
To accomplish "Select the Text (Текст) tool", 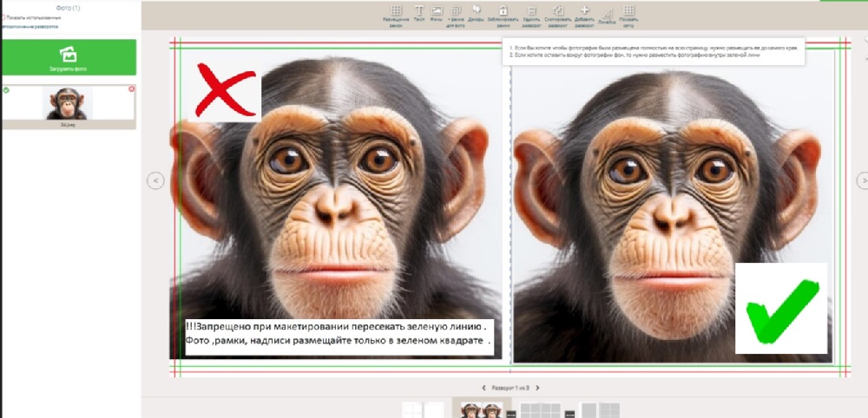I will point(419,12).
